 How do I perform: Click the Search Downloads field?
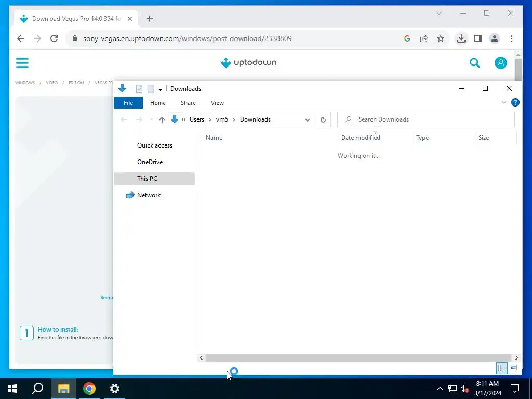point(426,119)
